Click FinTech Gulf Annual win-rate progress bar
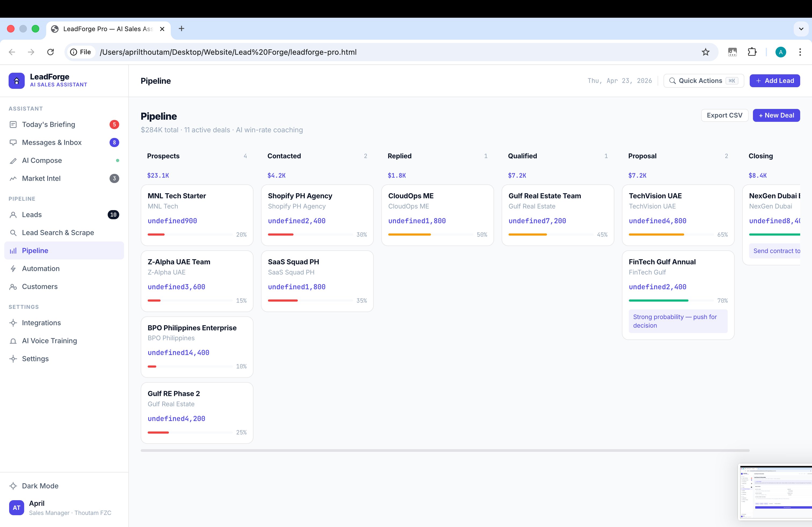The width and height of the screenshot is (812, 527). coord(671,300)
